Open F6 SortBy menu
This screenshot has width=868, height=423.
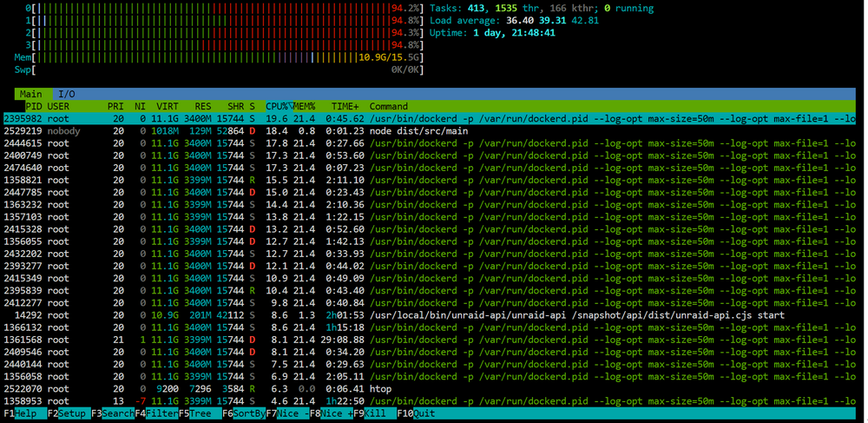(244, 413)
